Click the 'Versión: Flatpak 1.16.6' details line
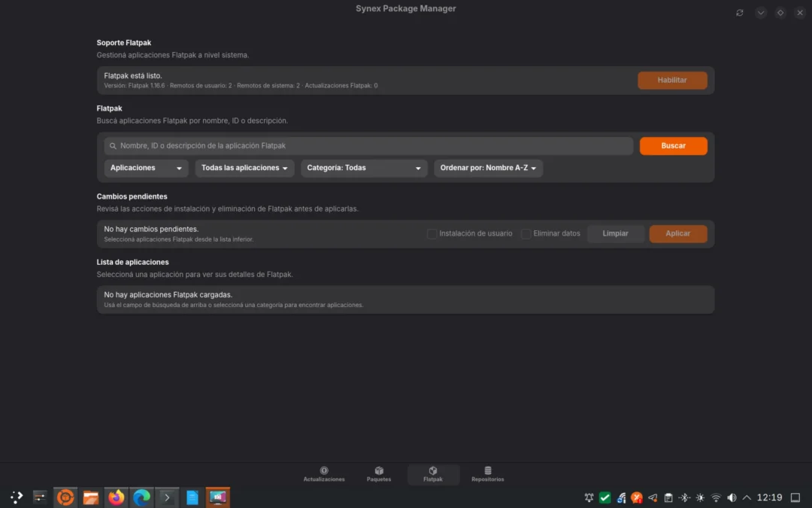This screenshot has width=812, height=508. point(241,86)
